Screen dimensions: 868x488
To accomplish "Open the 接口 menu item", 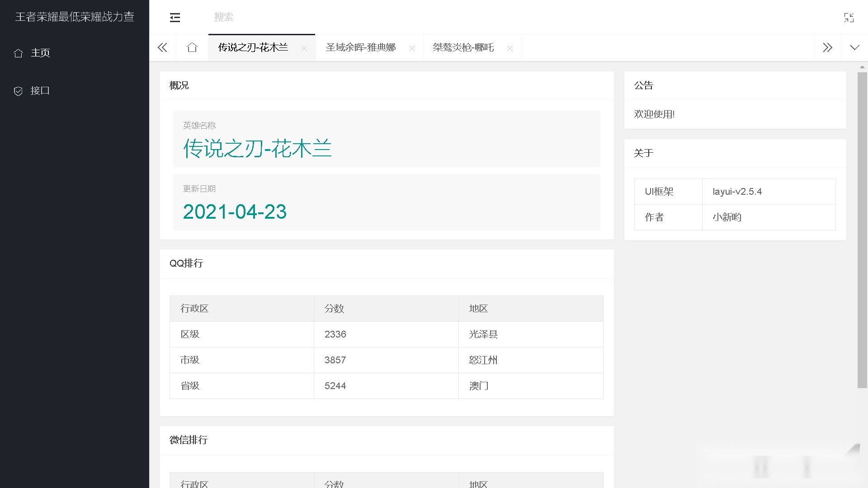I will (41, 91).
